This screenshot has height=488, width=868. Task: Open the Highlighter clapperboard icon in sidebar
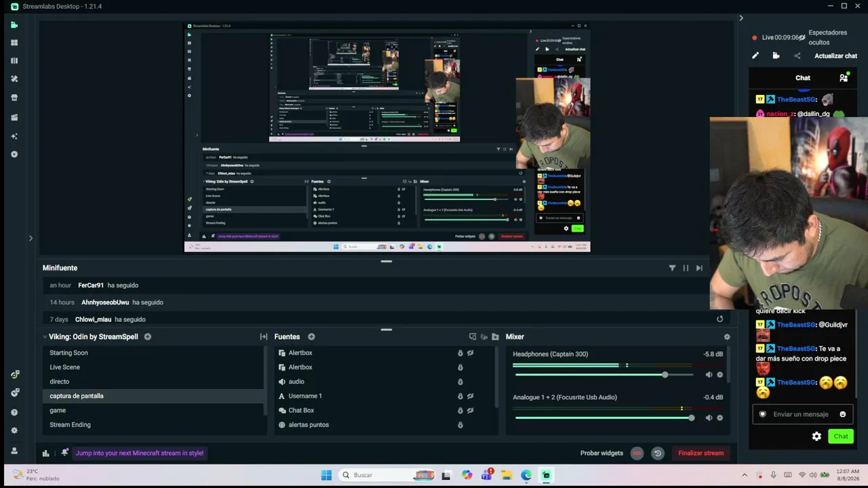(x=14, y=117)
